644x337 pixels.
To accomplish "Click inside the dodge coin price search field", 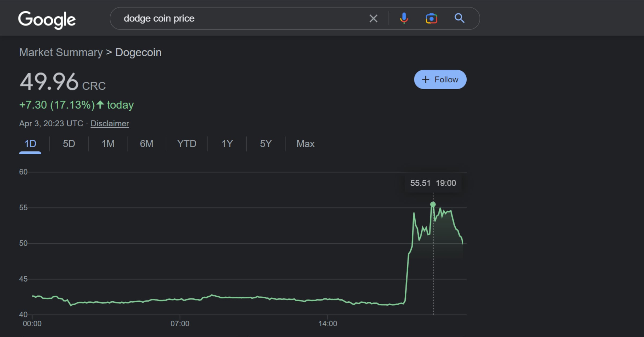I will (x=241, y=19).
